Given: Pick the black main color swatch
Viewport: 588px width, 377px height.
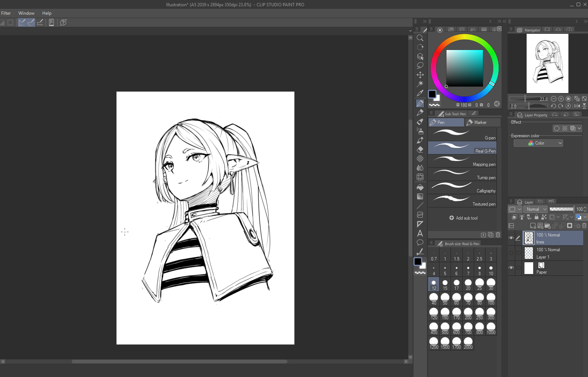Looking at the screenshot, I should tap(432, 94).
